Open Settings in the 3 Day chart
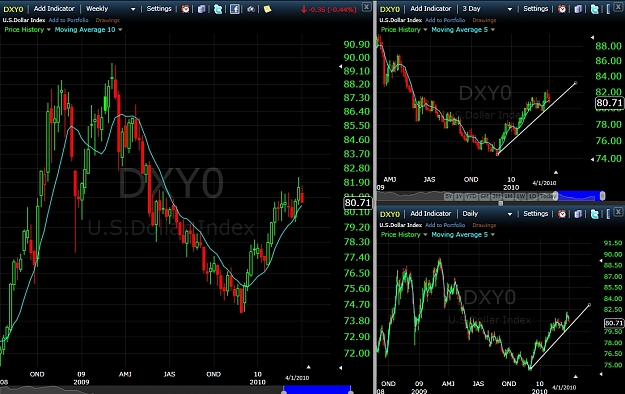625x394 pixels. point(535,8)
